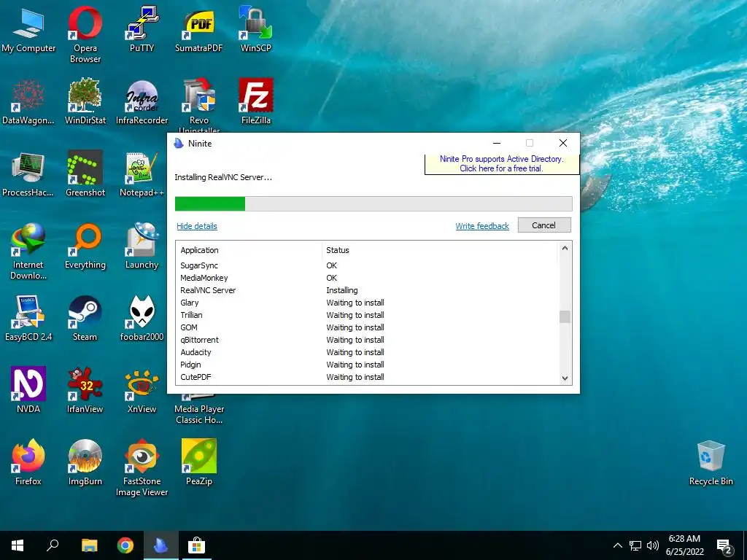747x560 pixels.
Task: Click the Status column header
Action: (x=439, y=250)
